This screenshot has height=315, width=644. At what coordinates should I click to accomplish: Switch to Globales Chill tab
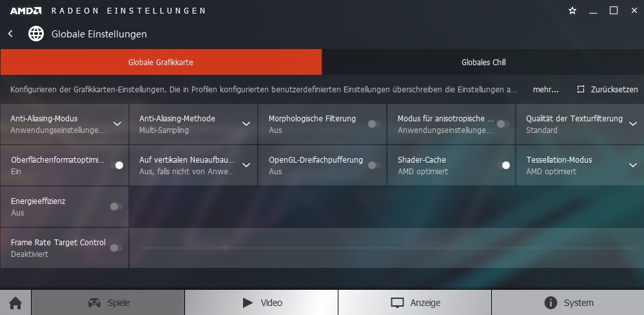point(483,62)
